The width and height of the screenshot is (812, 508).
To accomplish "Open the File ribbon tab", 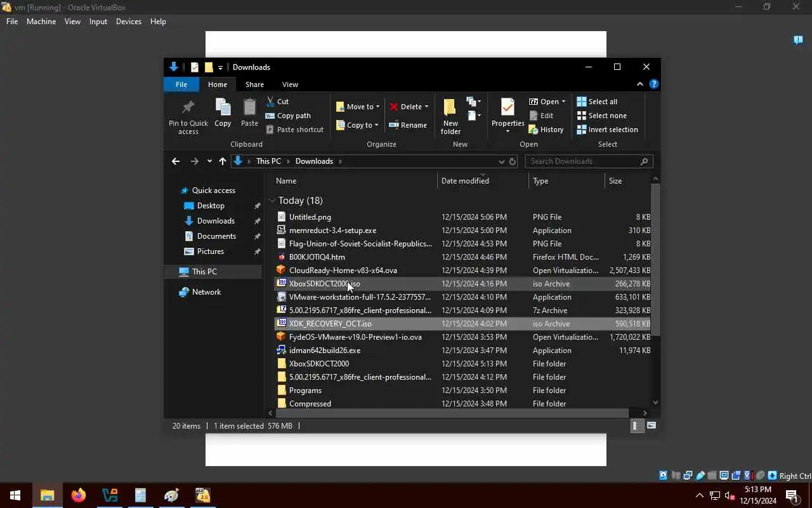I will pos(181,84).
